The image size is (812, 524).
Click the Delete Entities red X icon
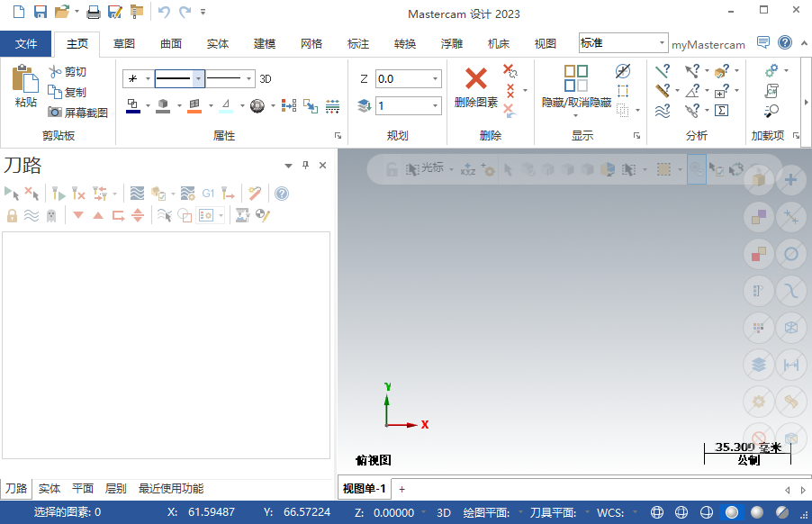[x=475, y=79]
